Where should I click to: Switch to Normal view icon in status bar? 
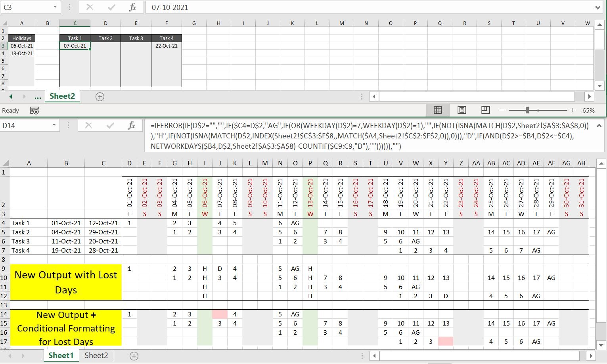(x=438, y=110)
